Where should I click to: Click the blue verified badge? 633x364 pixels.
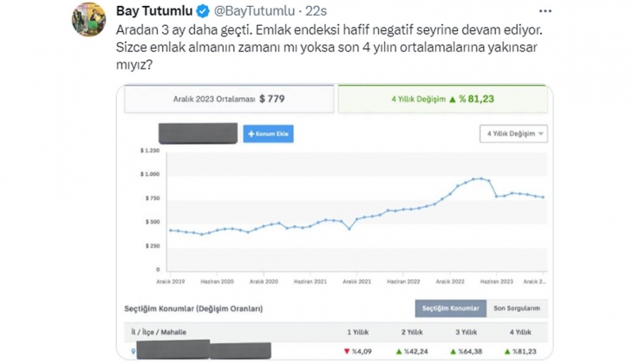203,11
